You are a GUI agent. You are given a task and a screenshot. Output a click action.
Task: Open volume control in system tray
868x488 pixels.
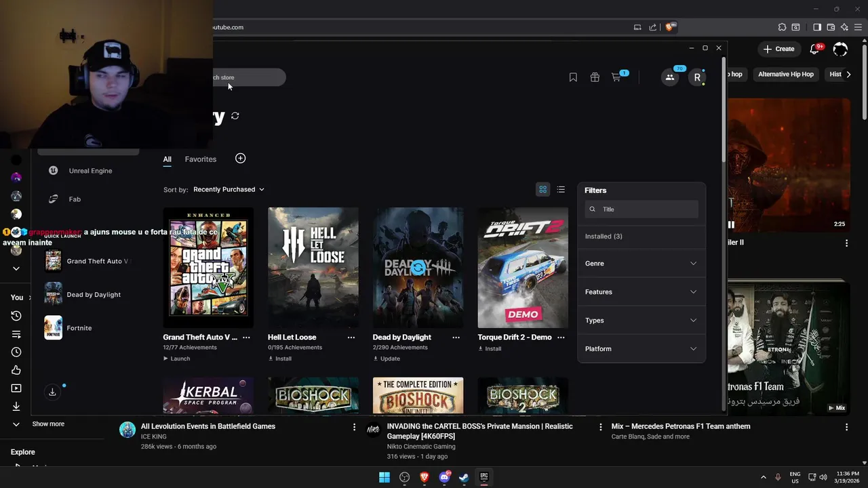(823, 477)
